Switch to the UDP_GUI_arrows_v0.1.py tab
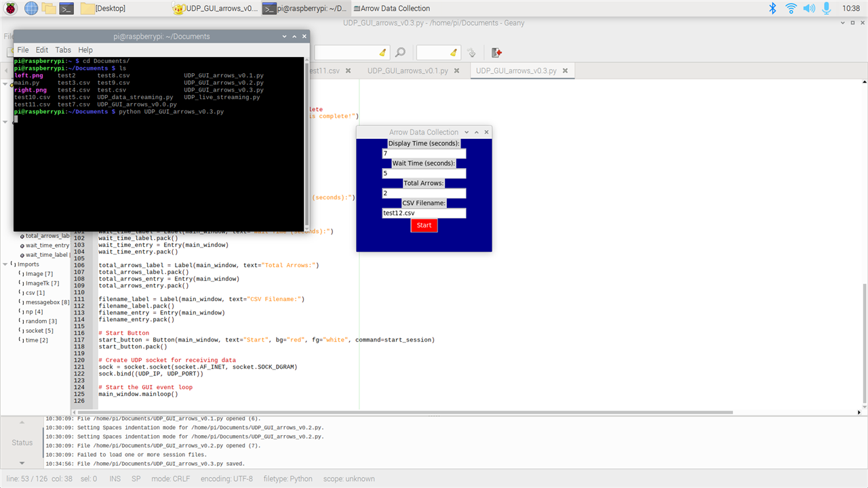This screenshot has width=868, height=488. [x=407, y=70]
